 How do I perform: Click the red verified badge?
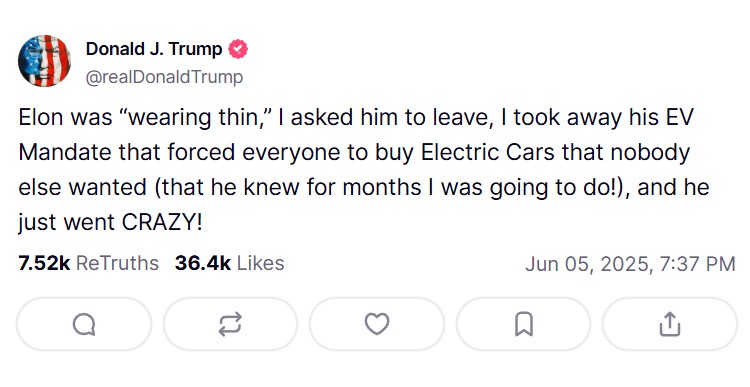238,49
